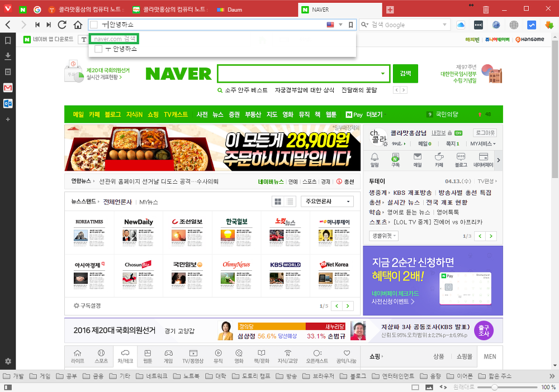
Task: Open the Downloads panel in sidebar
Action: [8, 56]
